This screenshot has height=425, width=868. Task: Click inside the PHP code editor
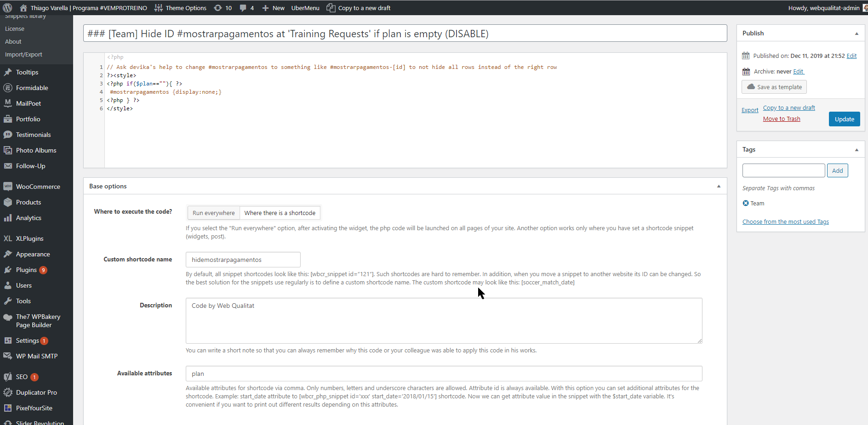tap(416, 110)
